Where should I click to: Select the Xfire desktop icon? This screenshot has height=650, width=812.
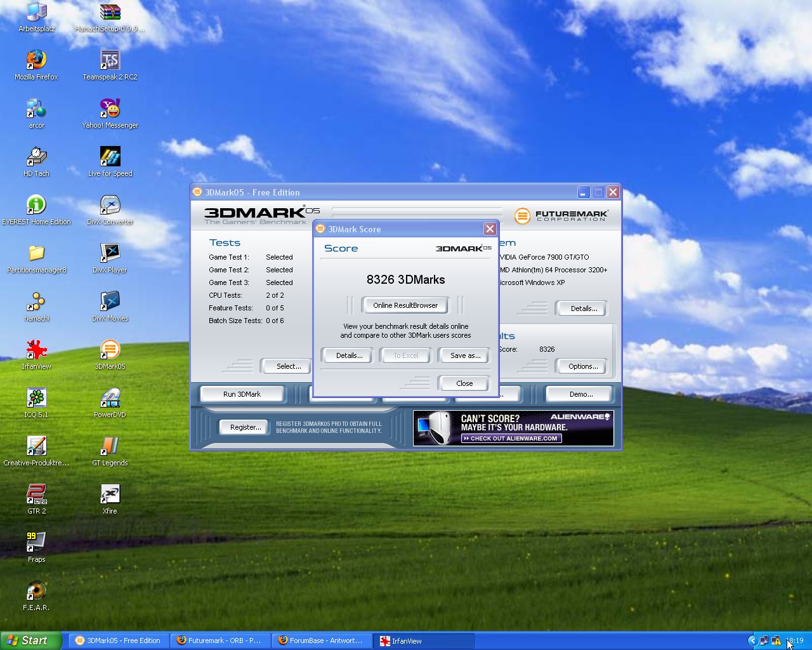pyautogui.click(x=110, y=500)
